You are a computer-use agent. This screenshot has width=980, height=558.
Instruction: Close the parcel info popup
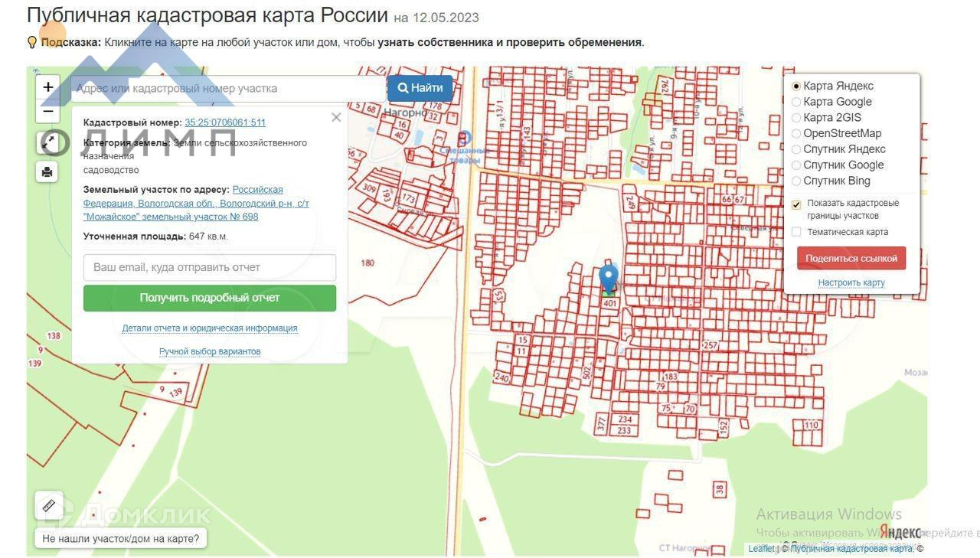336,117
